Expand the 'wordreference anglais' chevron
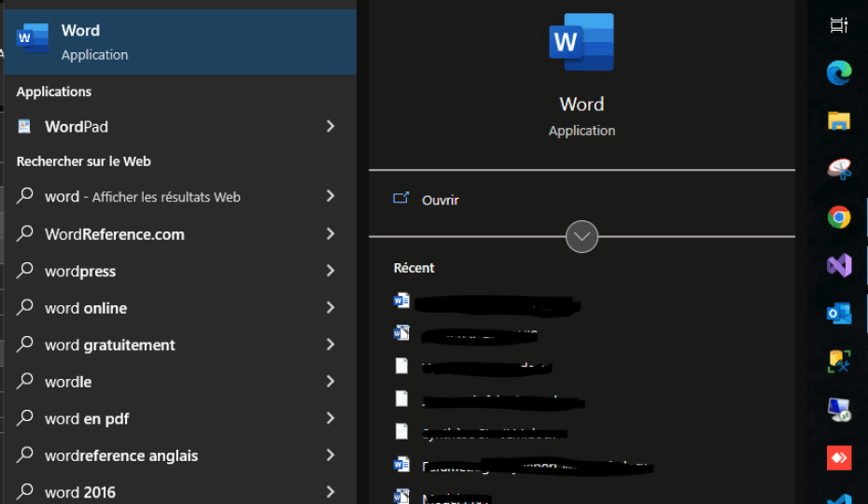 [x=330, y=455]
